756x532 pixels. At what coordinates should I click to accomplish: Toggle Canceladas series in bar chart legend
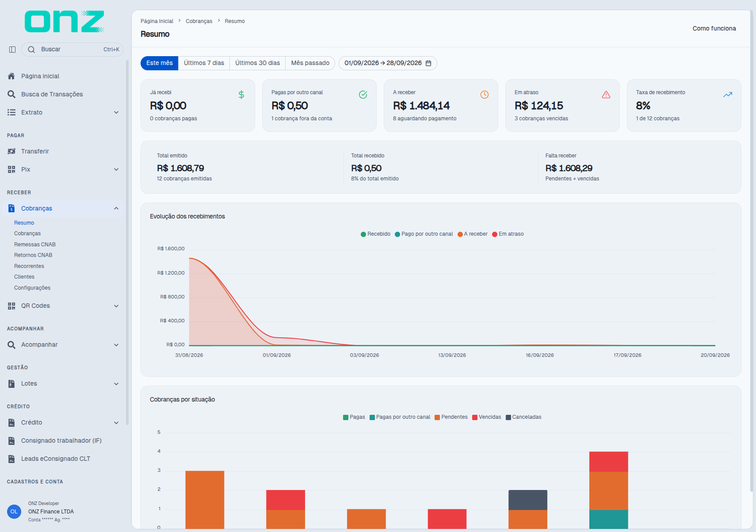[523, 417]
